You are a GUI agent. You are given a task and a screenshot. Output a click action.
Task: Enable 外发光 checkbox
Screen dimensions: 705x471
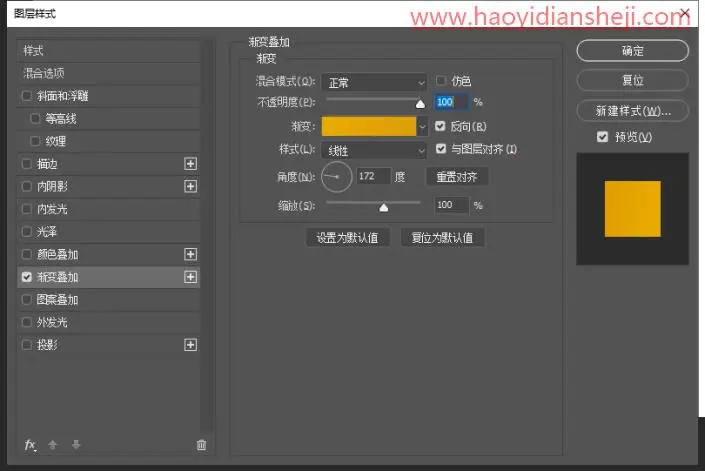click(x=27, y=322)
